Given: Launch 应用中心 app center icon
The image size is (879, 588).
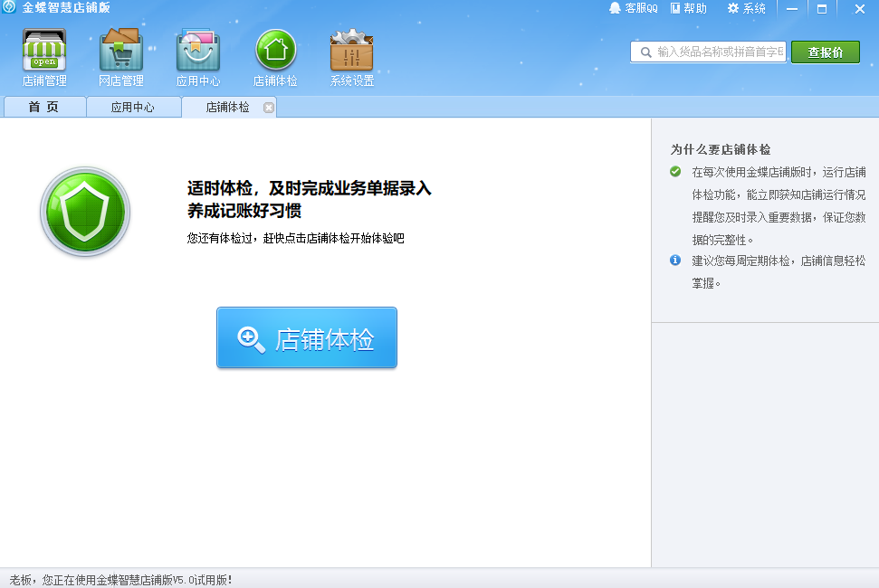Looking at the screenshot, I should point(198,57).
